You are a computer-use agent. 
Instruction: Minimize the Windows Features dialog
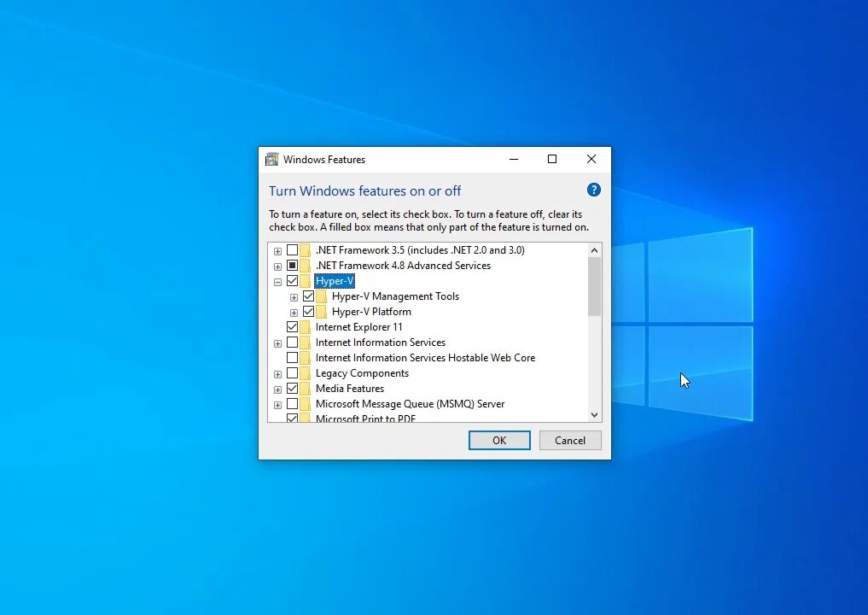(x=514, y=160)
